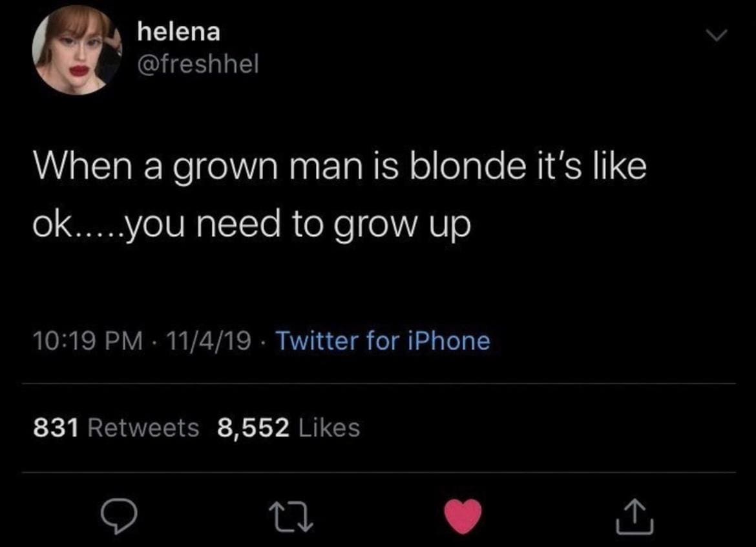Click the Likes label
The height and width of the screenshot is (547, 756).
[330, 428]
